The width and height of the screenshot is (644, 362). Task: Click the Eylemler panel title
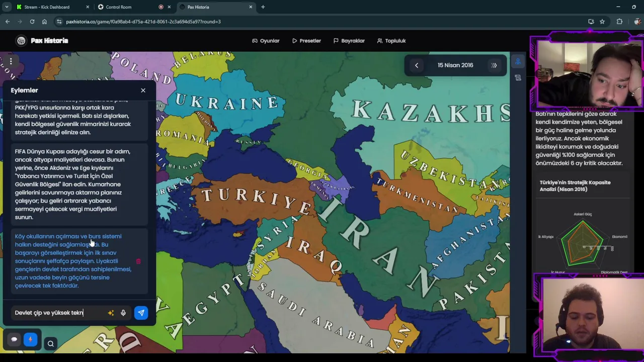tap(24, 90)
